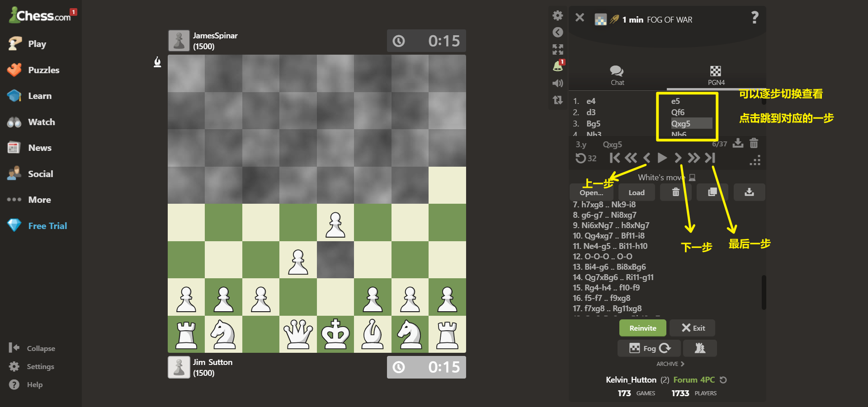This screenshot has width=868, height=407.
Task: Click move line 7. h7xg8 .. Nk9-i8
Action: pos(604,205)
